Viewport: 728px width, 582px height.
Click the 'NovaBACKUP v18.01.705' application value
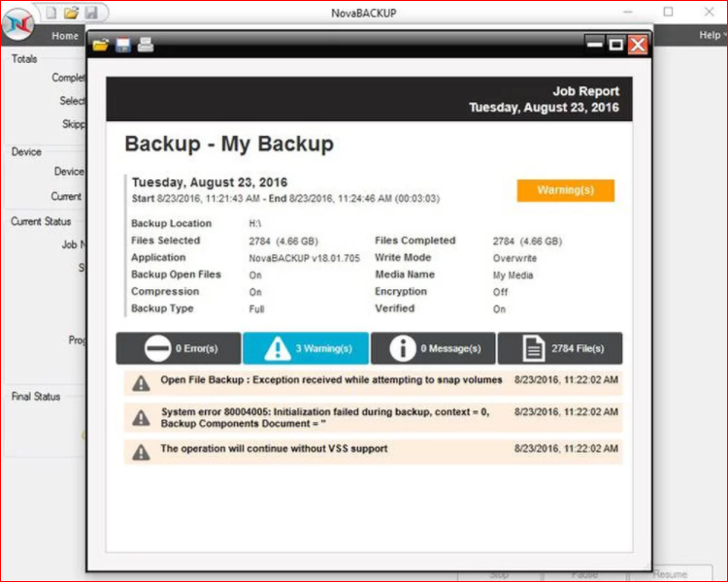[x=304, y=258]
